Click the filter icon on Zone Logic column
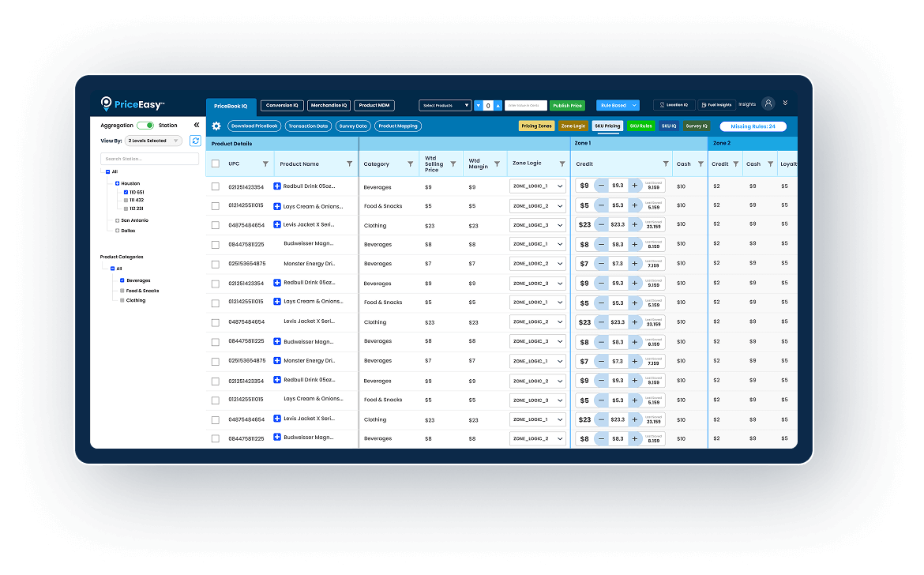Screen dimensions: 924x575 (x=562, y=164)
